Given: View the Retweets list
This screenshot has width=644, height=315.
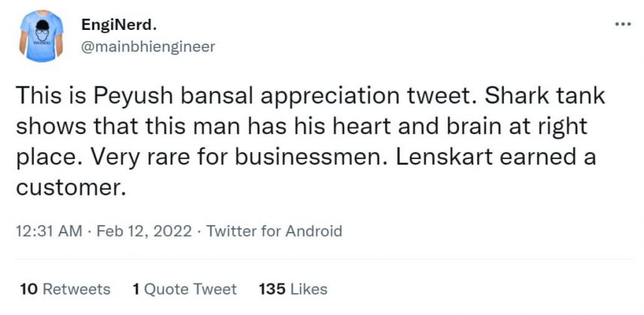Looking at the screenshot, I should click(76, 289).
